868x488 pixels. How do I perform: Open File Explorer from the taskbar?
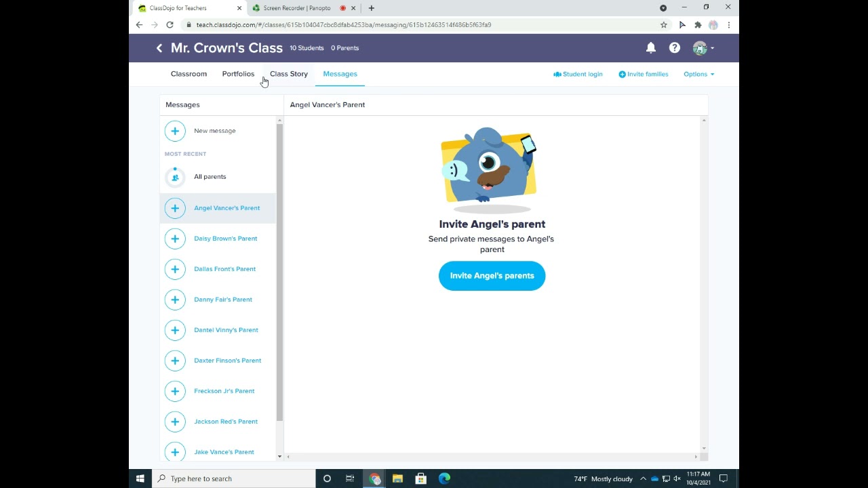point(397,479)
